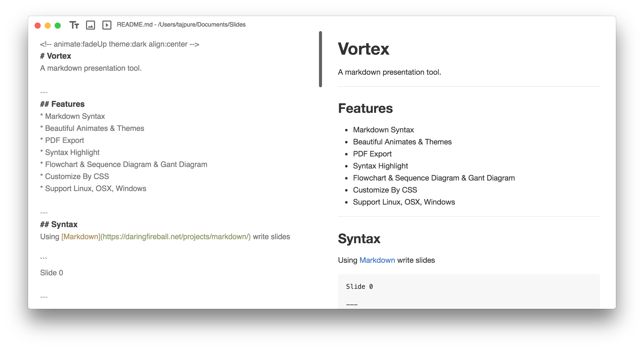Image resolution: width=644 pixels, height=349 pixels.
Task: Click '[Markdown]' link text in editor
Action: tap(81, 237)
